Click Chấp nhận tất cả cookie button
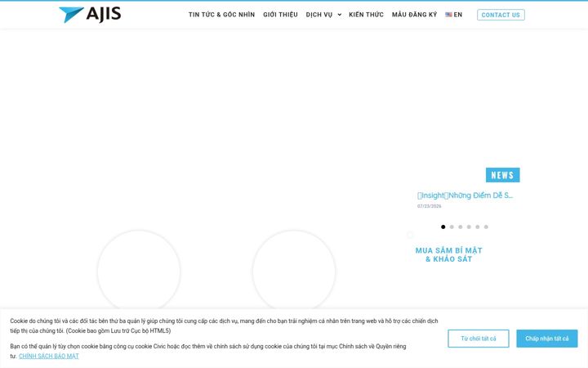 [546, 339]
